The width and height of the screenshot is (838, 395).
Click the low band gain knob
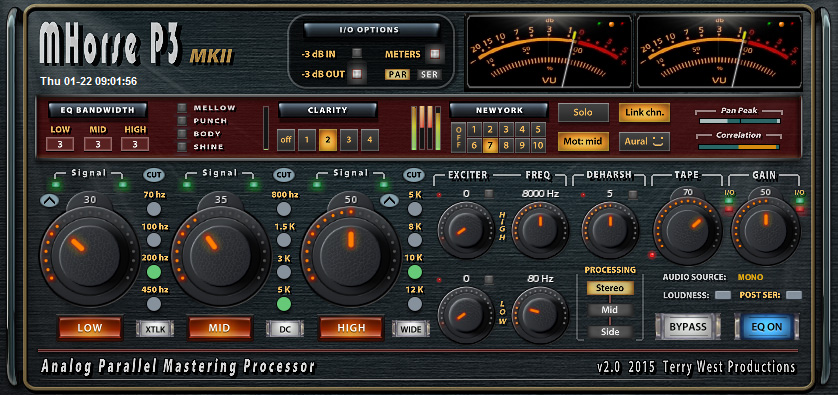pos(90,255)
